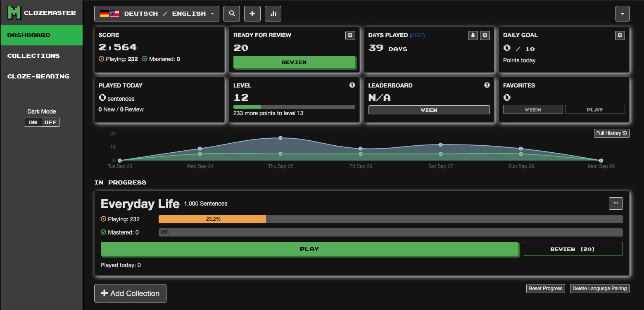Click the Level help question mark
The image size is (644, 310).
[352, 85]
